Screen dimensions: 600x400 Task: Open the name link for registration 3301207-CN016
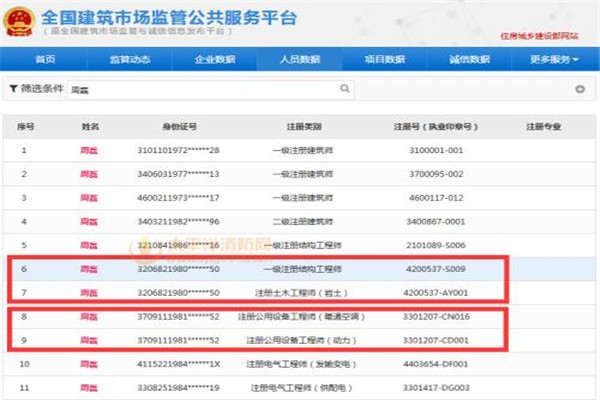[90, 316]
